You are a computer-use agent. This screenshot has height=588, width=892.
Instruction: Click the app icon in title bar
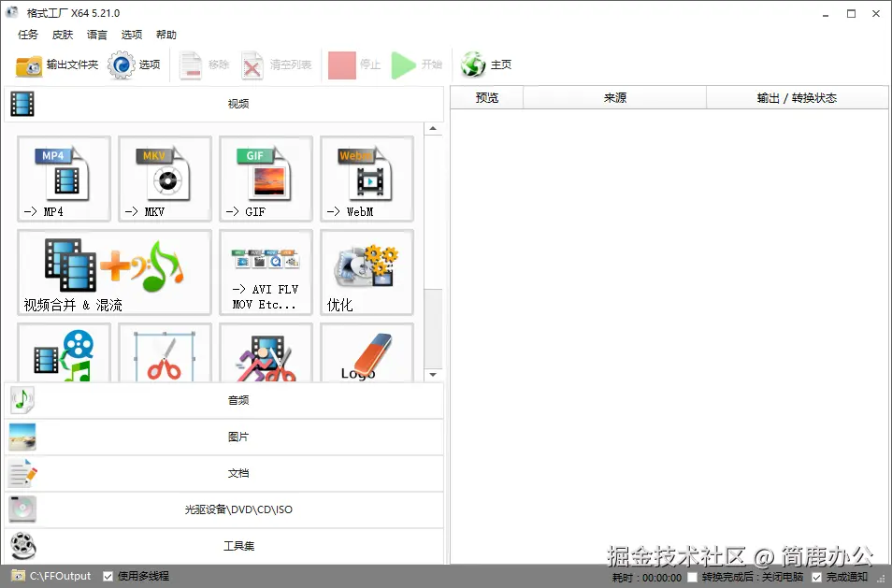[12, 12]
